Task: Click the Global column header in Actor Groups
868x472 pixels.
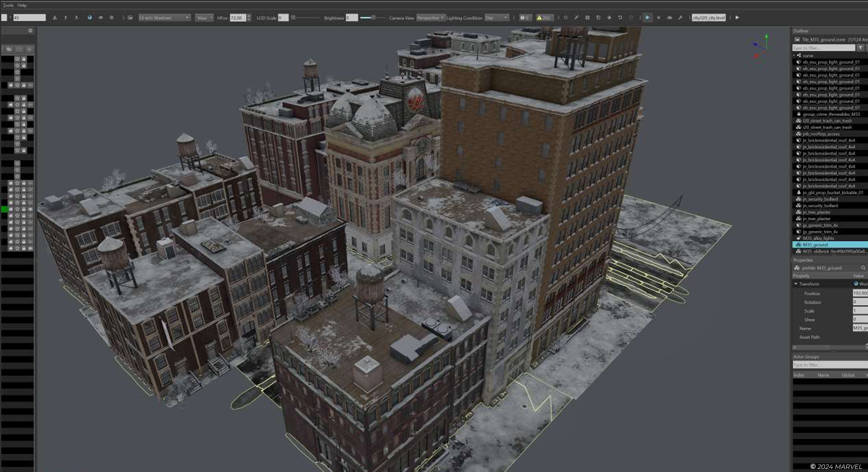Action: point(848,375)
